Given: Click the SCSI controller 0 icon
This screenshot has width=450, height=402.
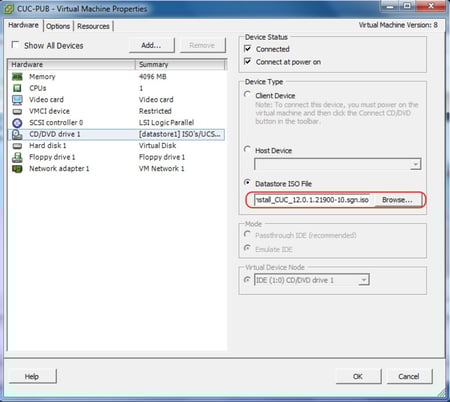Looking at the screenshot, I should pyautogui.click(x=17, y=123).
